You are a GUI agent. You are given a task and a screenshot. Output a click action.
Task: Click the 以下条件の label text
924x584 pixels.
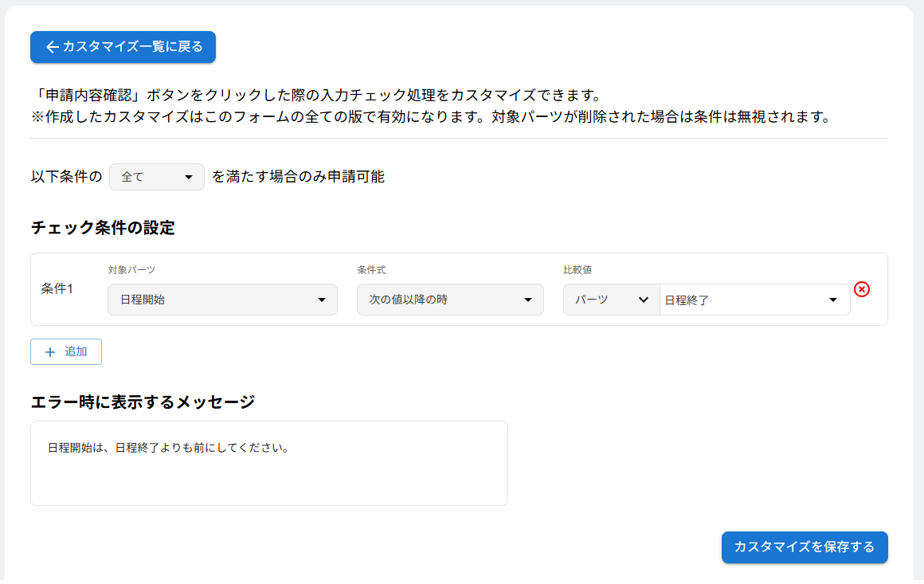coord(67,177)
